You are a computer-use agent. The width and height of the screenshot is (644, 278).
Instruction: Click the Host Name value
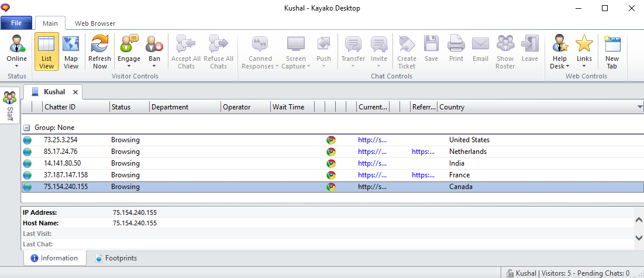click(135, 223)
